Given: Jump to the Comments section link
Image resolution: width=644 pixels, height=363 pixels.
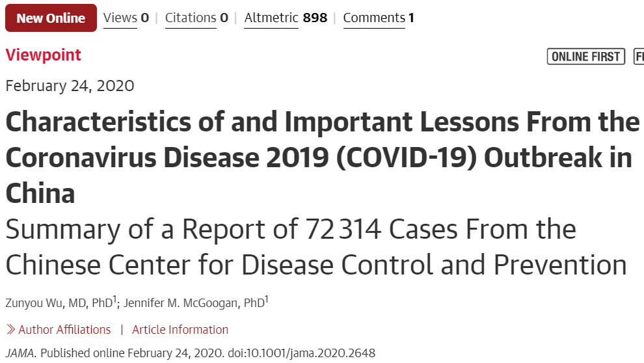Looking at the screenshot, I should pos(379,18).
